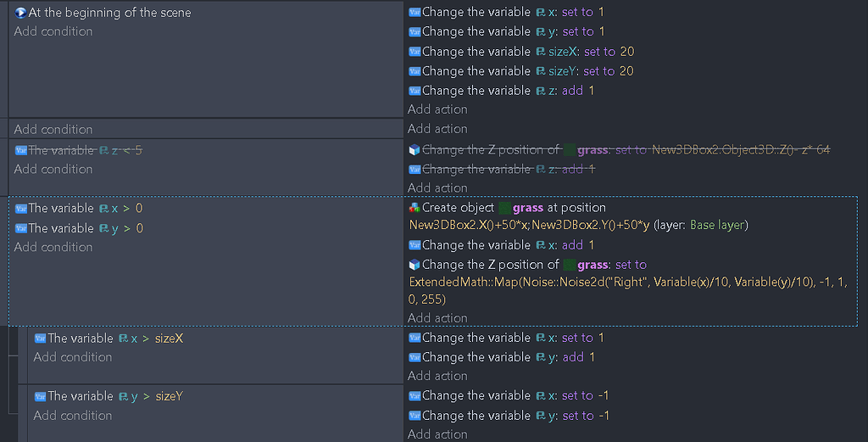Click Add condition under 'At the beginning of the scene'
The width and height of the screenshot is (868, 442).
point(53,31)
